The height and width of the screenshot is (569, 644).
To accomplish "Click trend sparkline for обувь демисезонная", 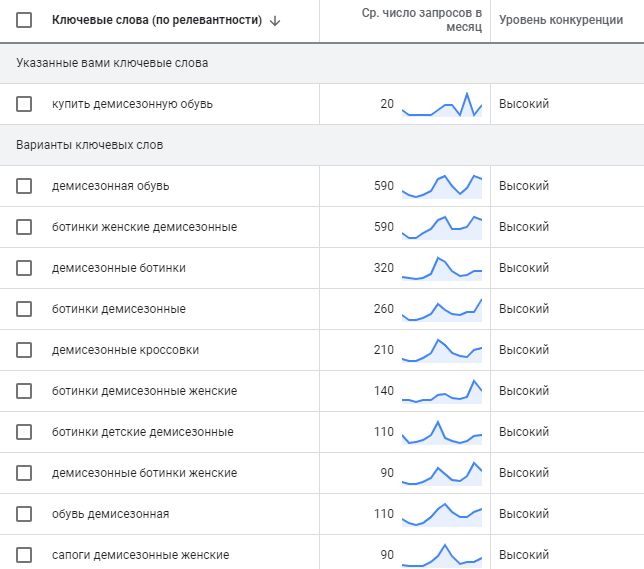I will tap(442, 514).
